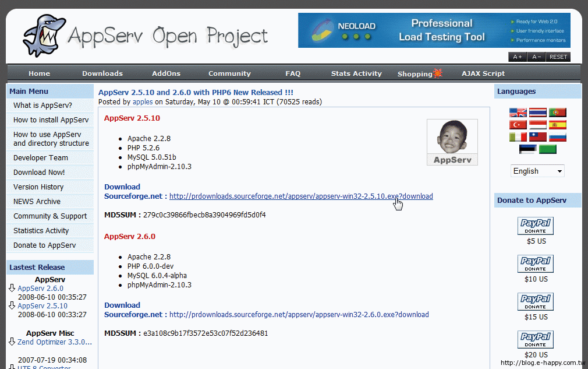Open the Shopping menu item
The width and height of the screenshot is (588, 369).
click(420, 73)
